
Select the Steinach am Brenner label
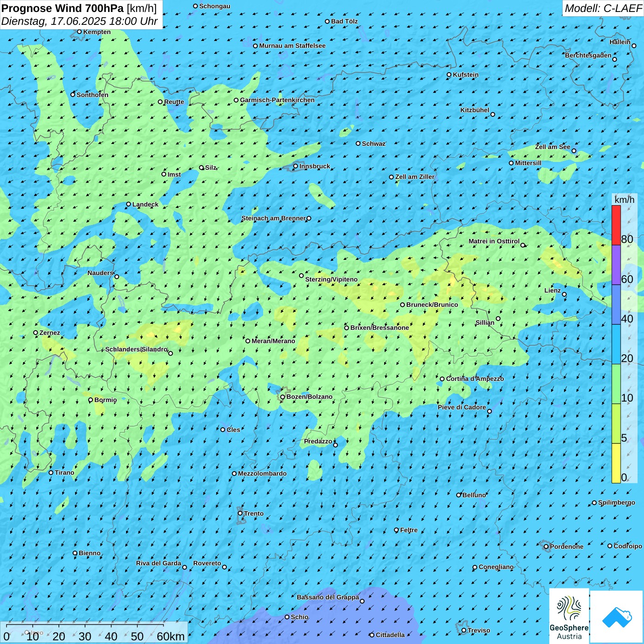click(273, 218)
